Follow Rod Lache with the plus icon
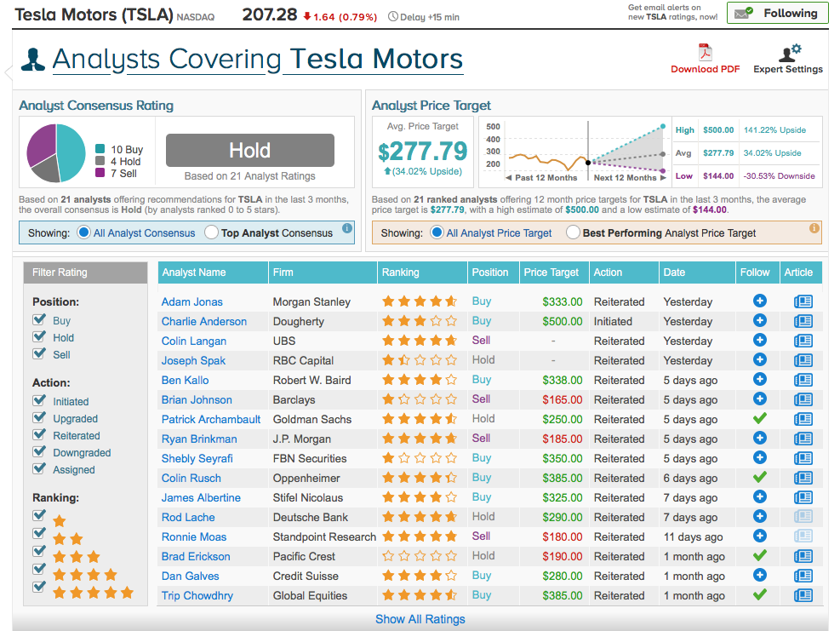This screenshot has height=631, width=840. click(x=760, y=516)
